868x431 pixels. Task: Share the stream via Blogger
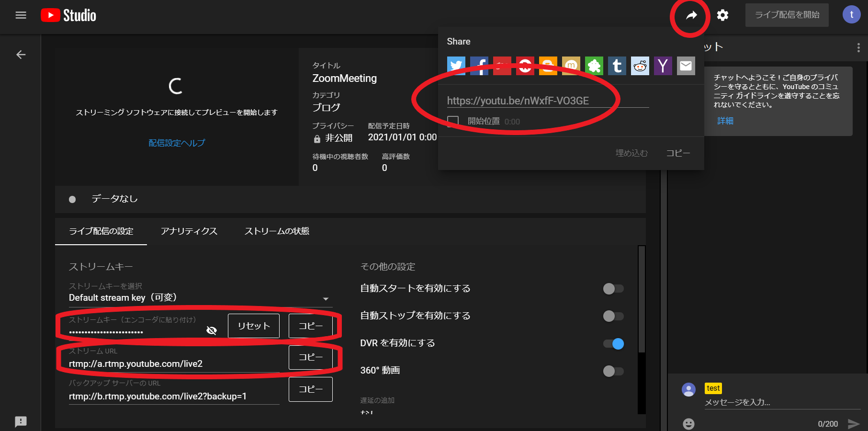(548, 66)
